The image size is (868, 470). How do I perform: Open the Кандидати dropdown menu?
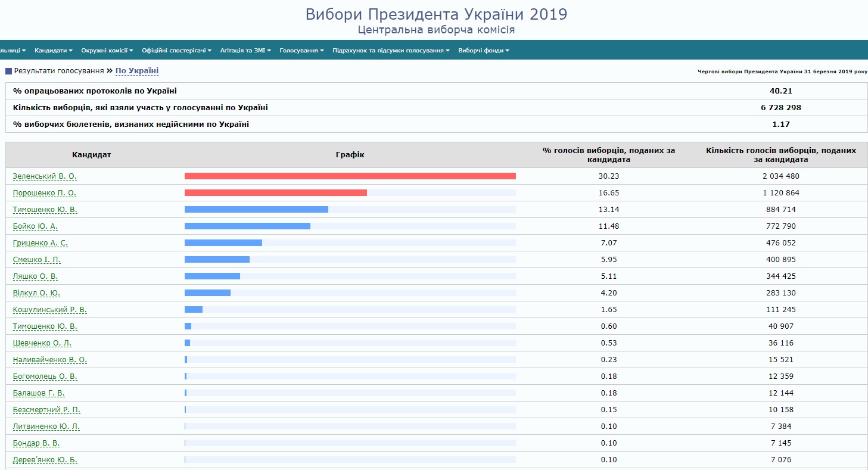click(x=53, y=51)
